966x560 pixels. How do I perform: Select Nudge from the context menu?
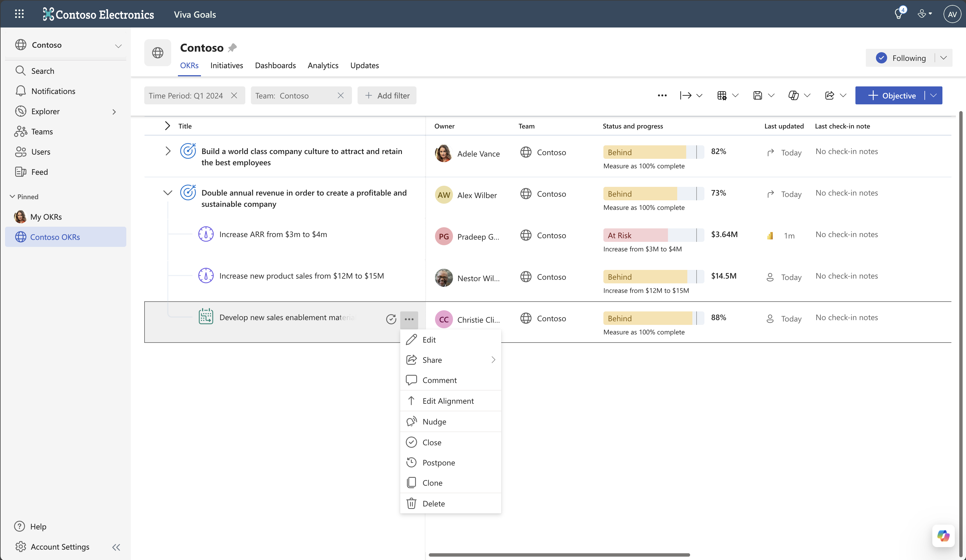click(x=450, y=422)
